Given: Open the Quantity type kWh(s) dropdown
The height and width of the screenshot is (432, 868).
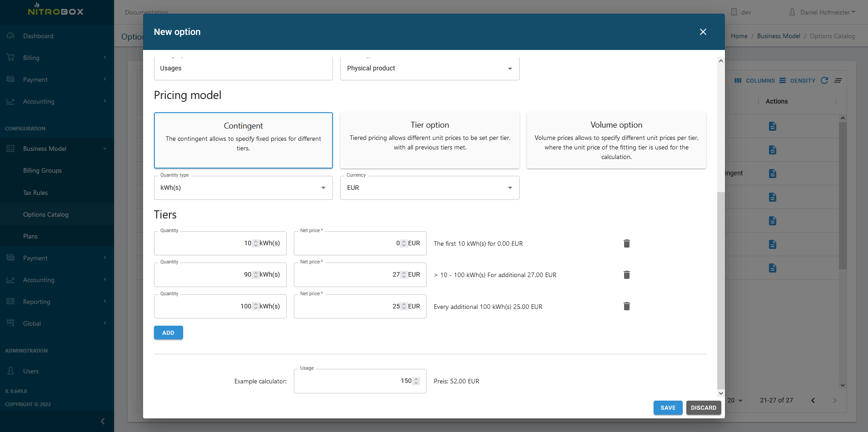Looking at the screenshot, I should (x=323, y=188).
